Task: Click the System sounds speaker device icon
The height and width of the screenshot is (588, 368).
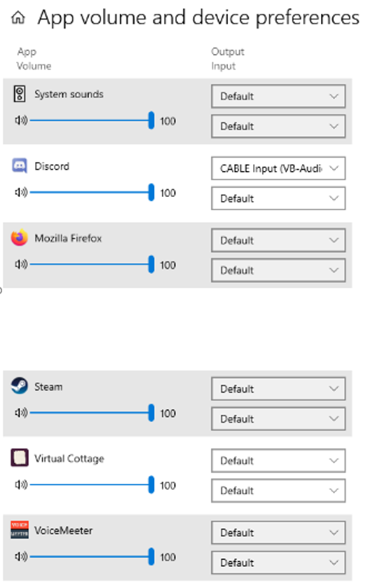Action: (x=20, y=94)
